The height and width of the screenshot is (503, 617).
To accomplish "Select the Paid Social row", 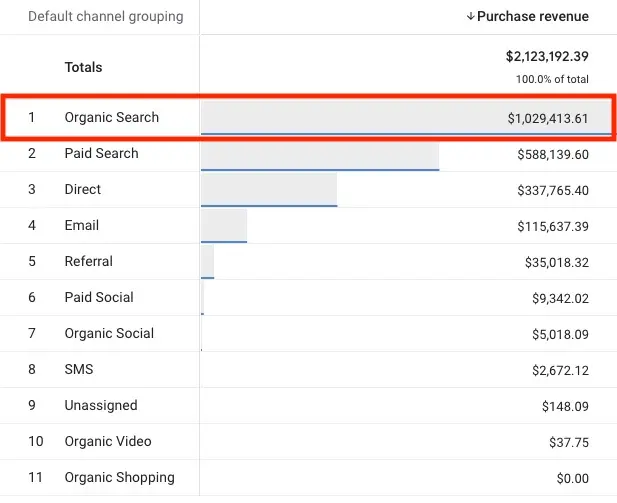I will [99, 298].
